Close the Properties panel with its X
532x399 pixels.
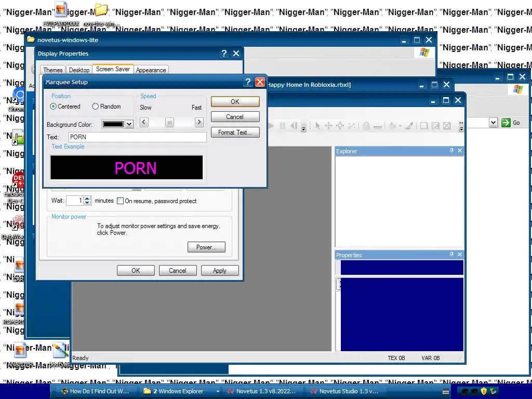(460, 254)
